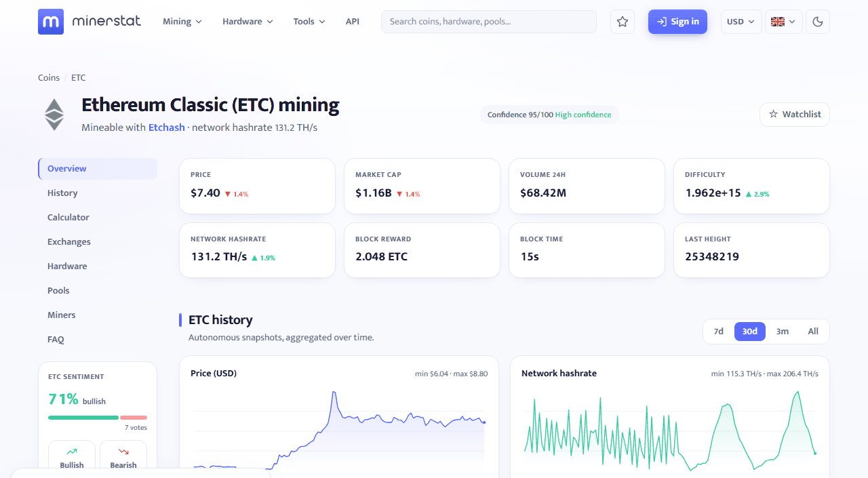The height and width of the screenshot is (478, 868).
Task: Click the bullish sentiment progress bar
Action: [83, 418]
